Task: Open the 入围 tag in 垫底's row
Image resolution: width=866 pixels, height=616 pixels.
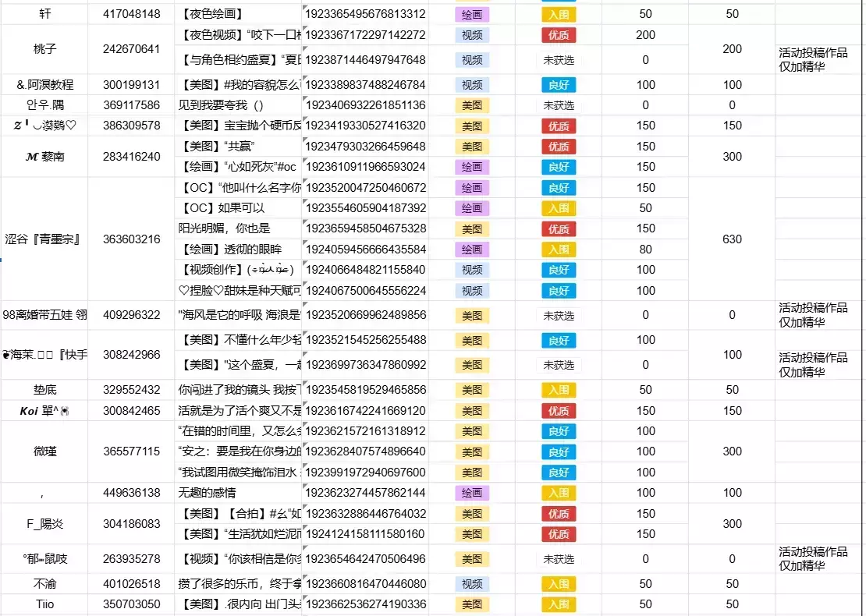Action: click(558, 390)
